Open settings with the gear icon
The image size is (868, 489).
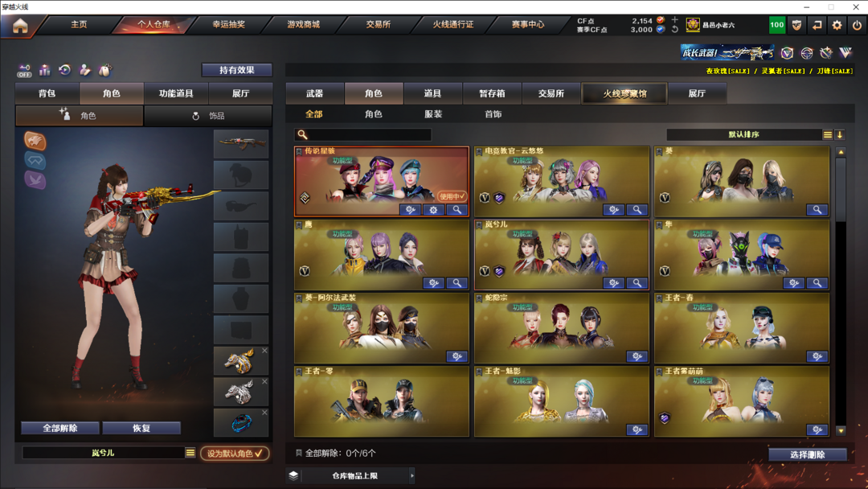tap(837, 25)
